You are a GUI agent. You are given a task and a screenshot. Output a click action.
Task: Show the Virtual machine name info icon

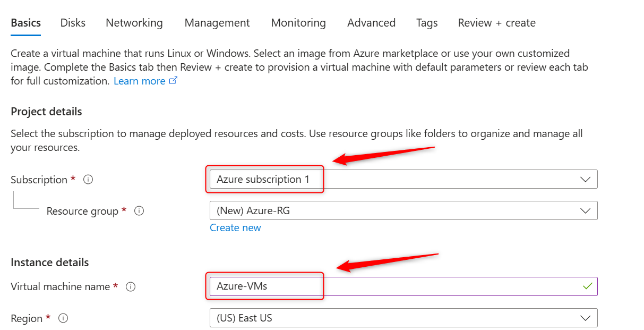coord(131,287)
